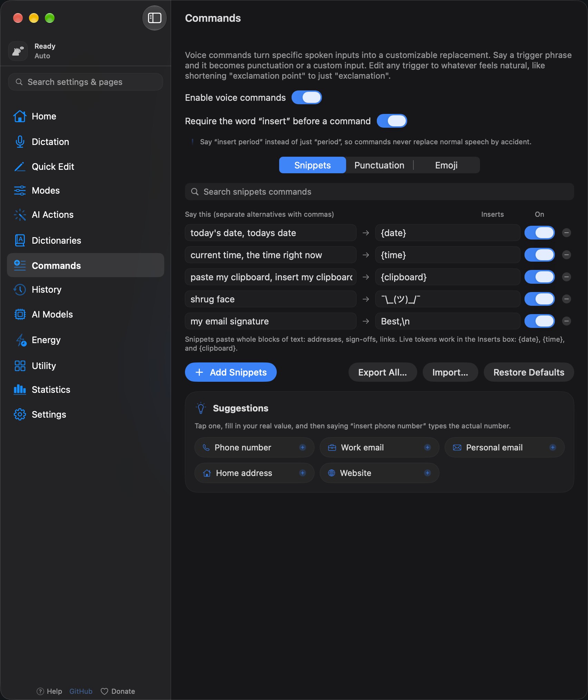Open Settings gear icon
Viewport: 588px width, 700px height.
(20, 414)
